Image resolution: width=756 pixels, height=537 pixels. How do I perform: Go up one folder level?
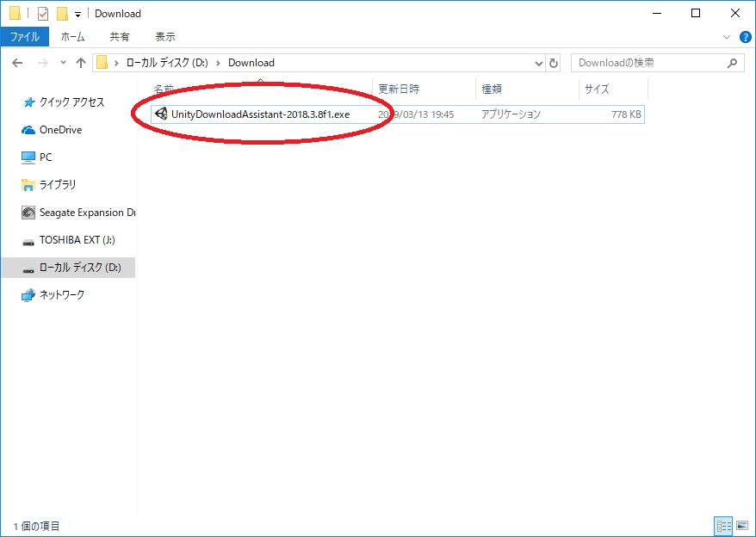pyautogui.click(x=81, y=63)
